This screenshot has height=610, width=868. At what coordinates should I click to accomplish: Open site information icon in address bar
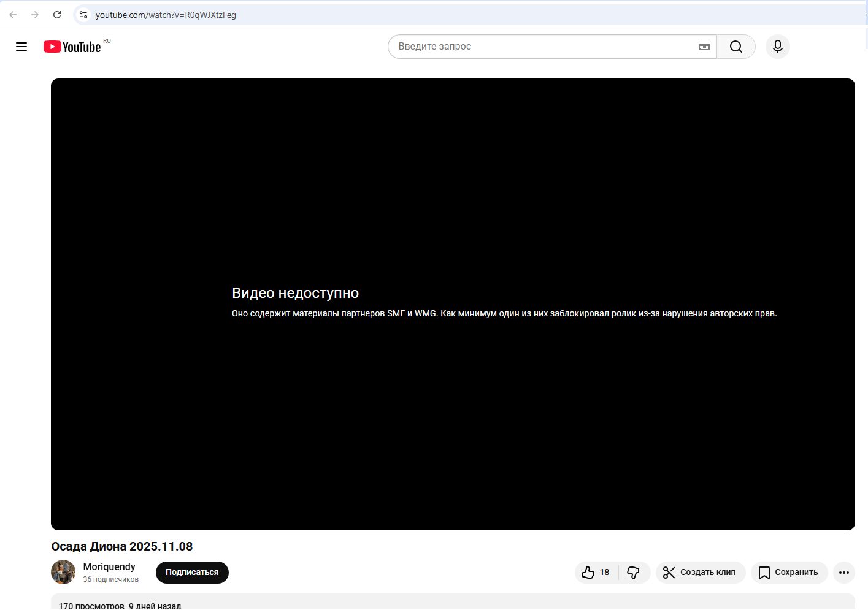click(83, 15)
